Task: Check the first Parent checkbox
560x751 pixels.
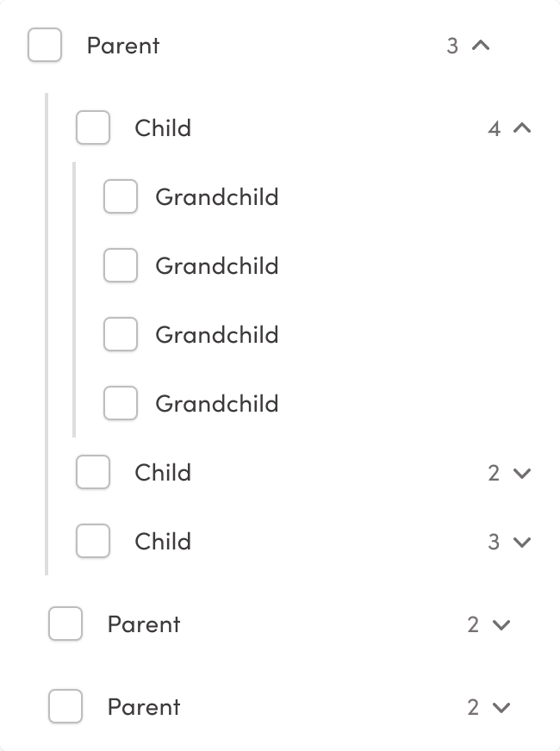Action: [44, 45]
